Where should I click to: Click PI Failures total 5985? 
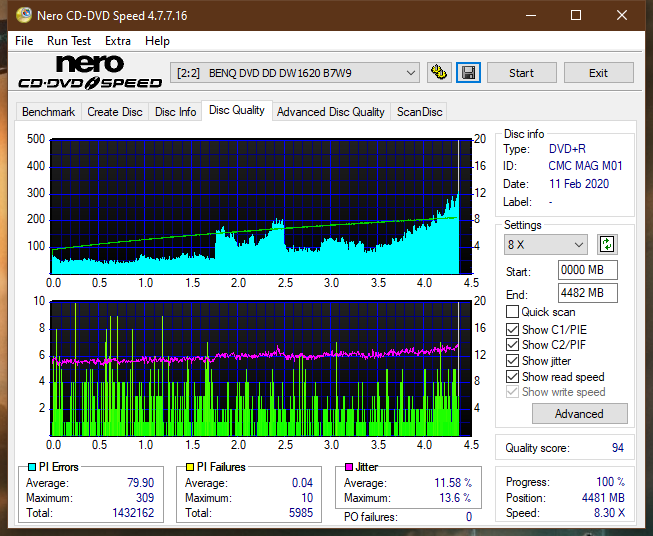tap(301, 513)
